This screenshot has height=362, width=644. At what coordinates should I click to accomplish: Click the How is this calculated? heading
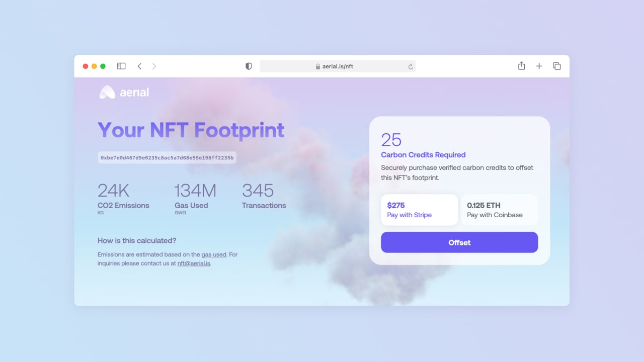coord(137,240)
